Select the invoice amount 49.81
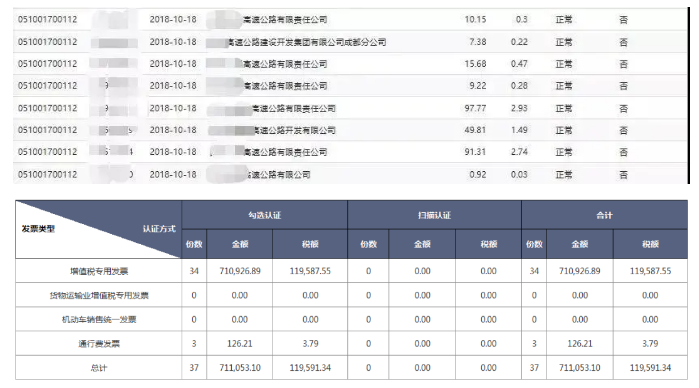This screenshot has height=388, width=699. (475, 130)
